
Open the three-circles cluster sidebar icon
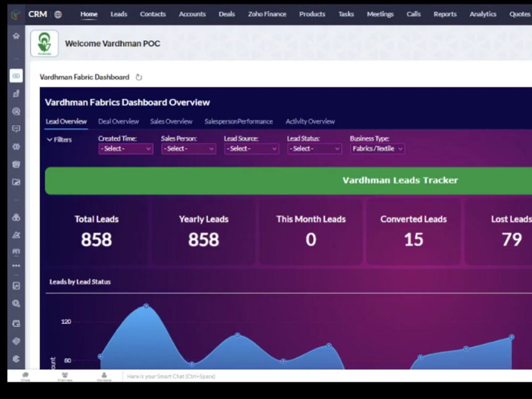click(16, 218)
